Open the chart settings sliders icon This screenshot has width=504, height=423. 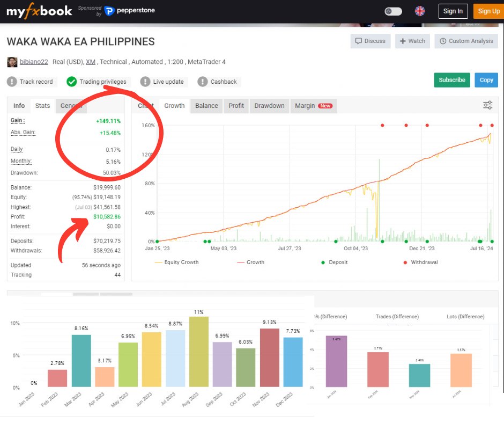pos(487,105)
